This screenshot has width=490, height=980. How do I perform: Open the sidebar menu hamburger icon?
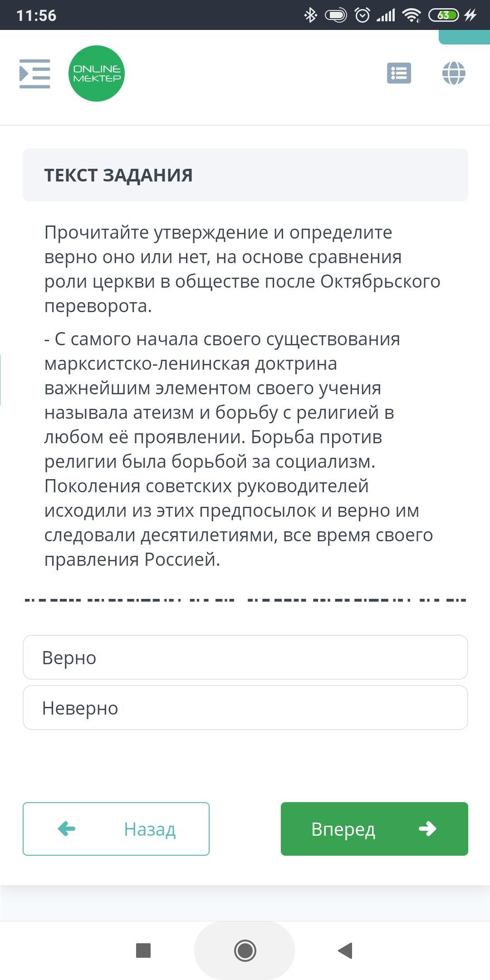[34, 73]
